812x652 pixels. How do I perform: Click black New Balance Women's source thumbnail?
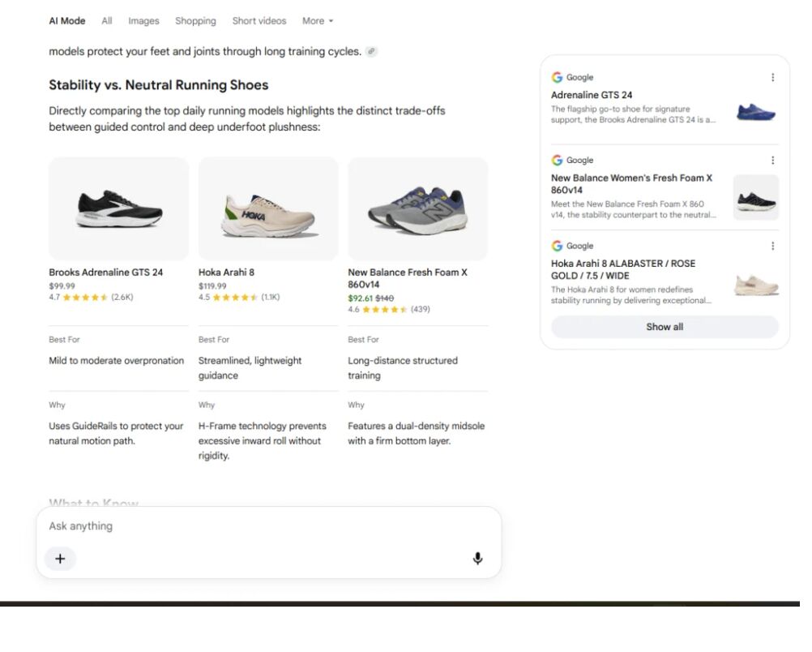click(x=756, y=198)
